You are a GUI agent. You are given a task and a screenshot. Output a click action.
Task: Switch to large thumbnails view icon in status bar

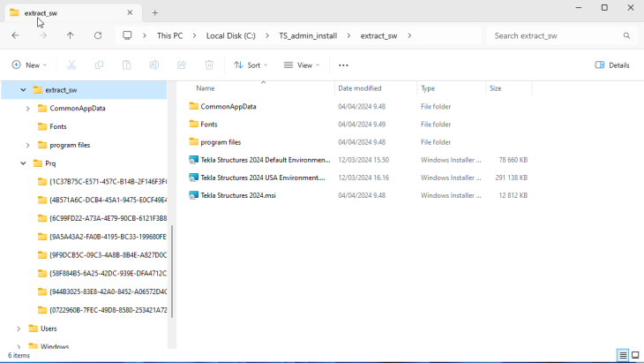635,355
